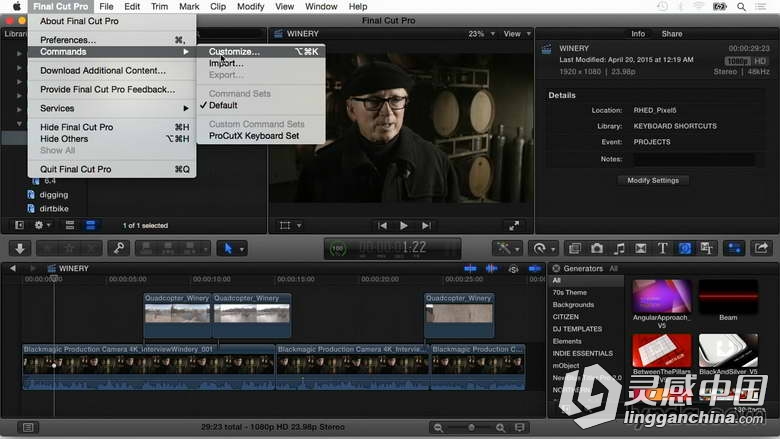Toggle skimming in the timeline
Image resolution: width=780 pixels, height=439 pixels.
(x=470, y=268)
